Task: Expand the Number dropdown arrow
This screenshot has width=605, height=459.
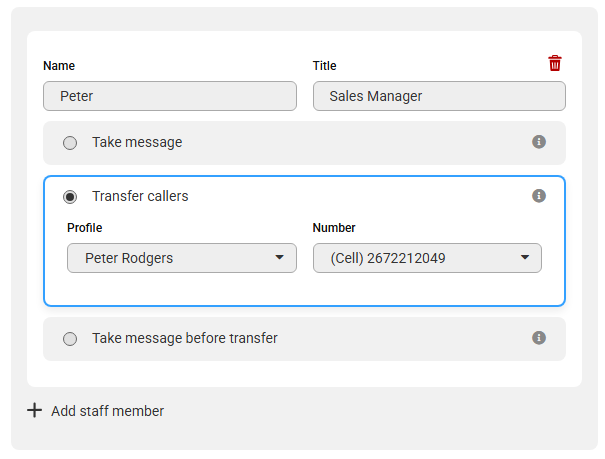Action: (x=525, y=258)
